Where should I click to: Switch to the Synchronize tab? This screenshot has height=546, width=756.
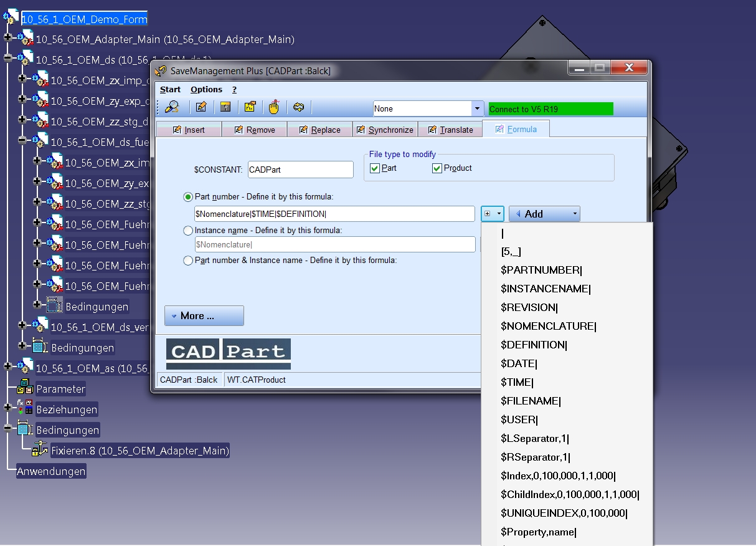385,130
